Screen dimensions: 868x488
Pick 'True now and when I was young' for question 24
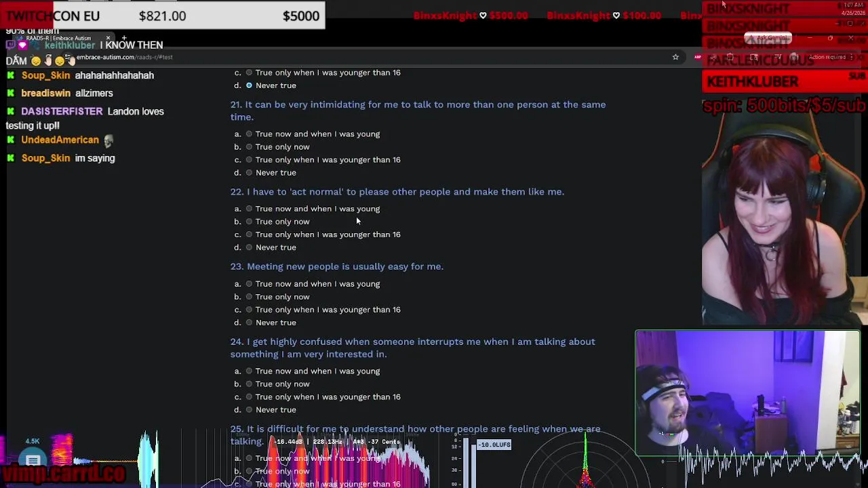click(x=249, y=371)
